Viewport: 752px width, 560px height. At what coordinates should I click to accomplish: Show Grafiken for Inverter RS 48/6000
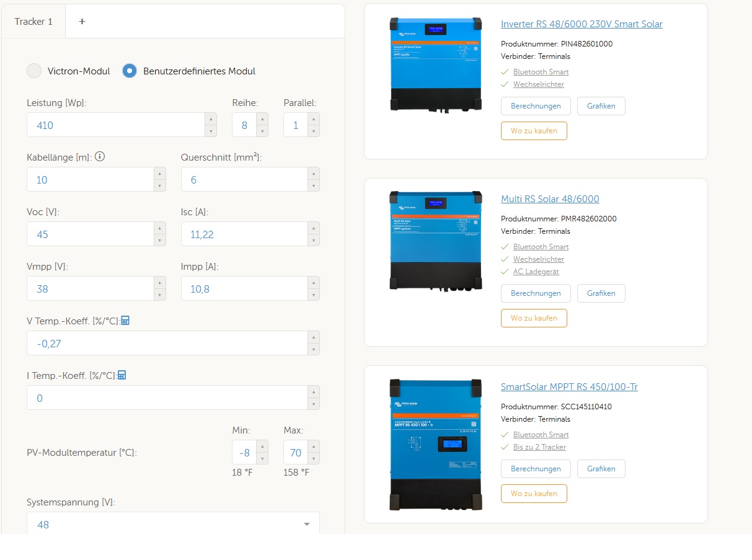click(601, 106)
